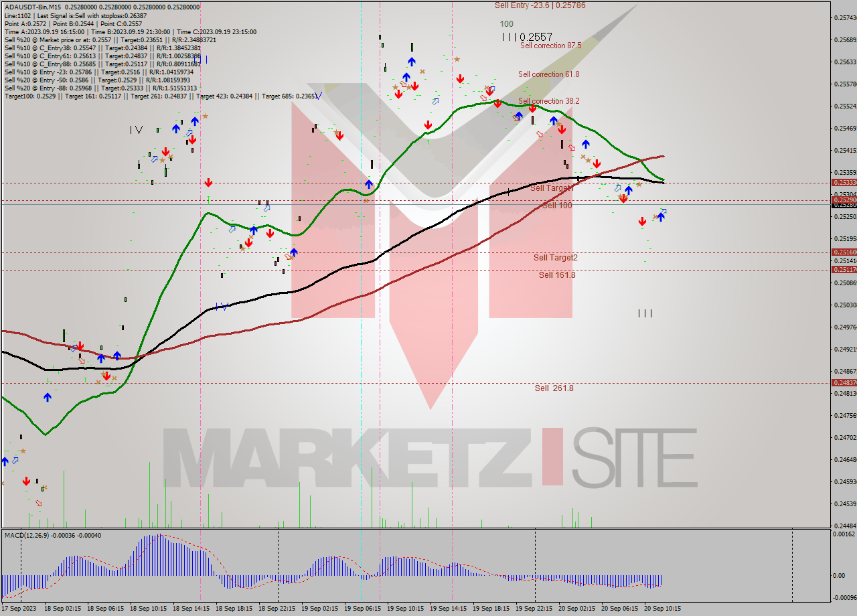This screenshot has width=857, height=616.
Task: Select the 'Sell correction 38.2' label
Action: (548, 101)
